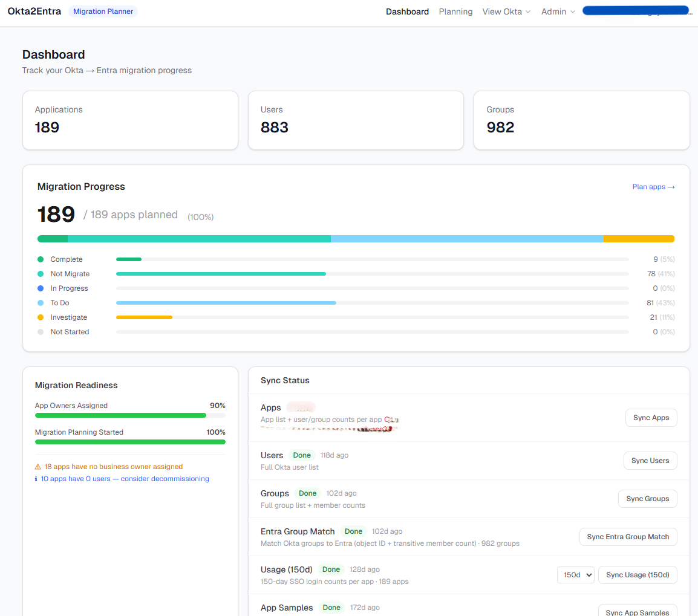Click Sync Entra Group Match button

click(x=628, y=537)
